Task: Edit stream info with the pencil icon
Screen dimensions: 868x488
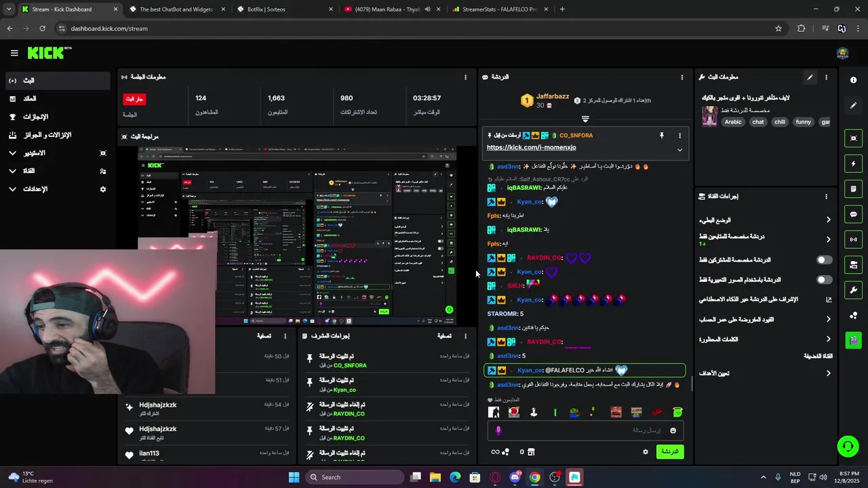Action: tap(810, 77)
